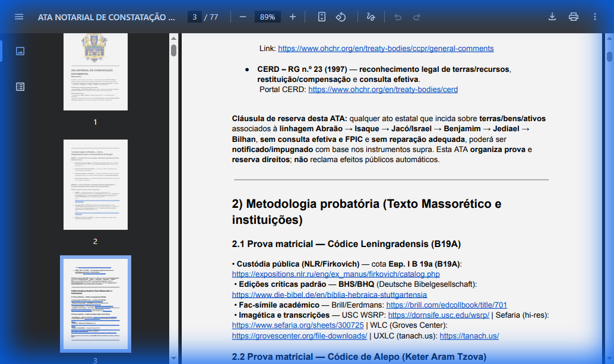Undo the last annotation

[x=397, y=17]
